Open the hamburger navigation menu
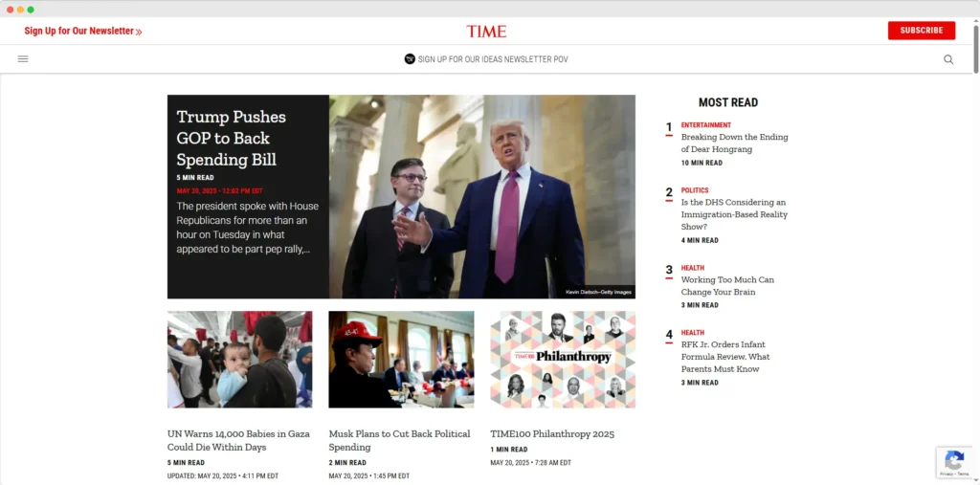This screenshot has width=980, height=485. point(23,59)
